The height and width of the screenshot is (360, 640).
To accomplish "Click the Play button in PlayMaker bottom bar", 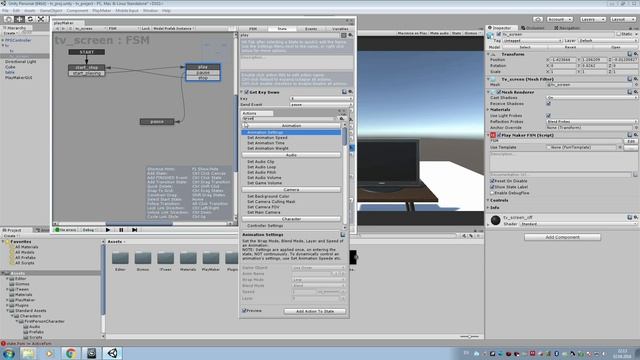I will click(108, 230).
